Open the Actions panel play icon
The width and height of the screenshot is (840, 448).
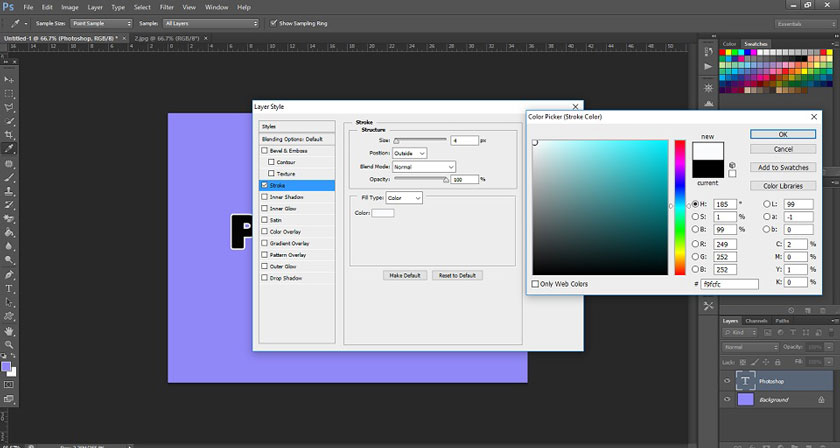pos(708,67)
